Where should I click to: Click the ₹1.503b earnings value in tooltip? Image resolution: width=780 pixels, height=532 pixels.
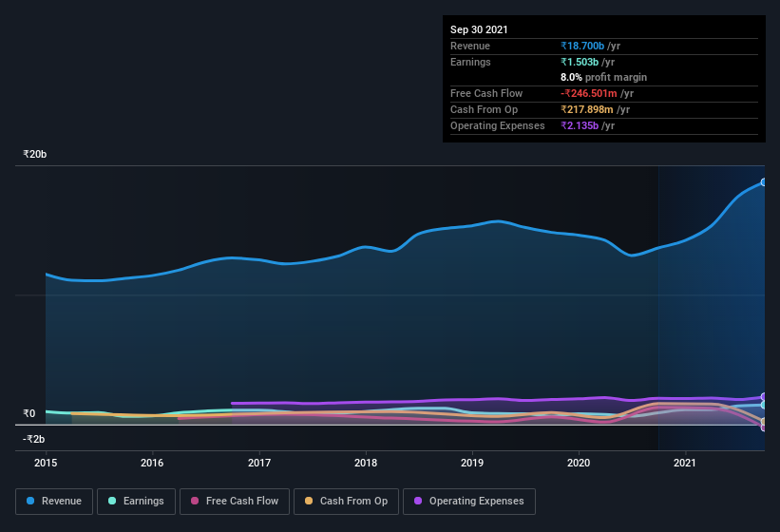579,62
